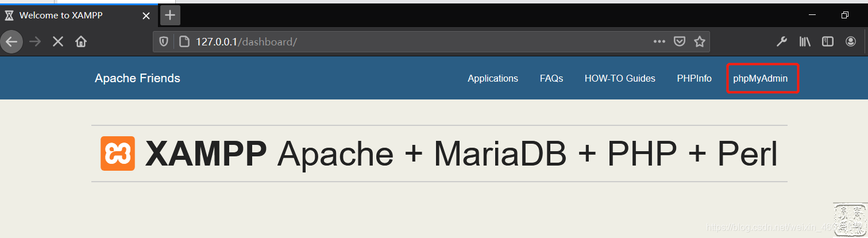Open the tracking protection shield icon

point(164,41)
